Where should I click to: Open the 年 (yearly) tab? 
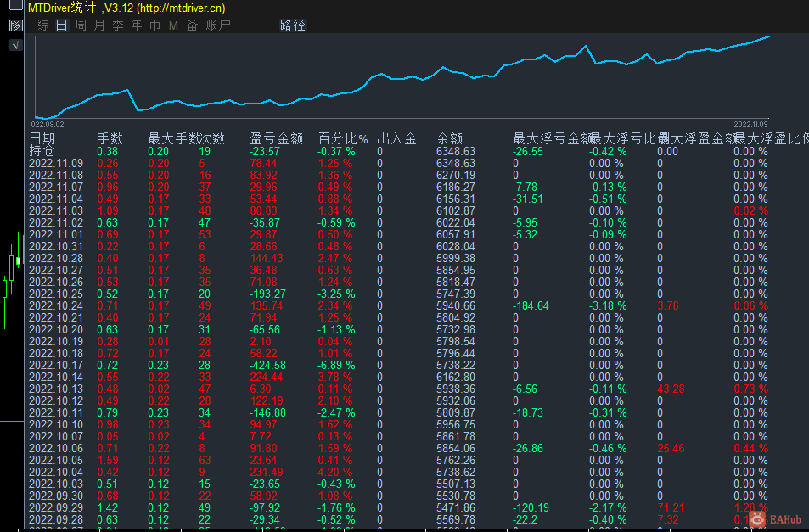[x=136, y=25]
